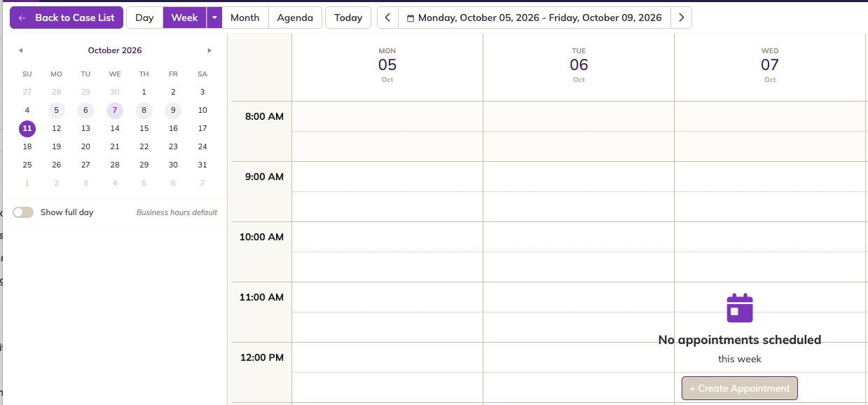Open the Week view dropdown arrow

tap(214, 18)
